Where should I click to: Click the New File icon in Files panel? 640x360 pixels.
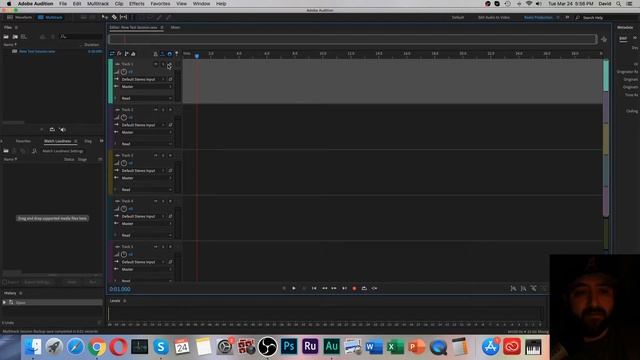coord(24,37)
